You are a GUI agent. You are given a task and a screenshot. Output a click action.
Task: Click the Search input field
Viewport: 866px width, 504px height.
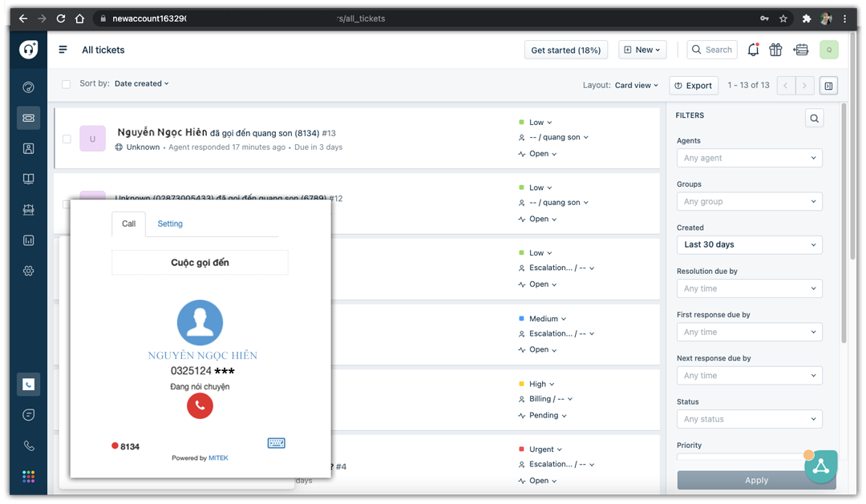pos(712,50)
